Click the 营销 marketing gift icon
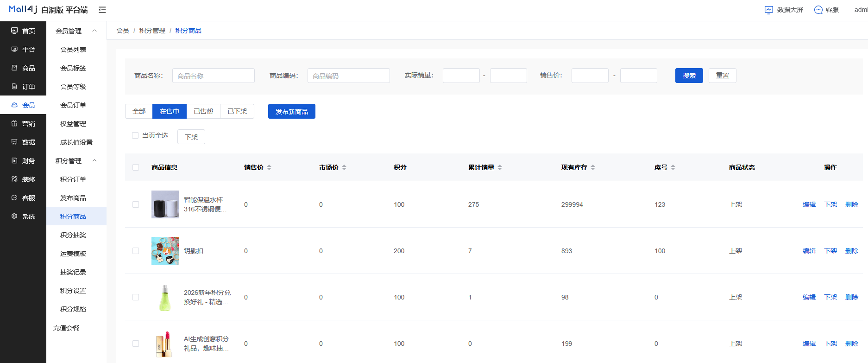The image size is (868, 363). pos(14,123)
